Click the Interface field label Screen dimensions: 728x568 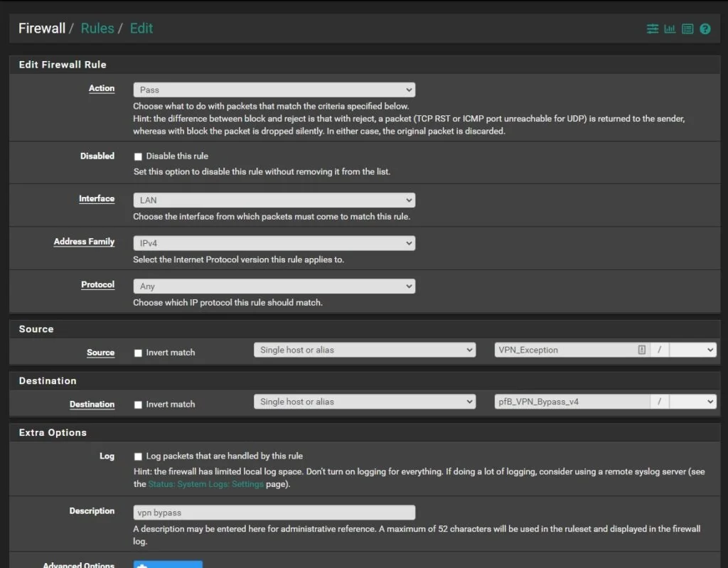click(x=97, y=199)
